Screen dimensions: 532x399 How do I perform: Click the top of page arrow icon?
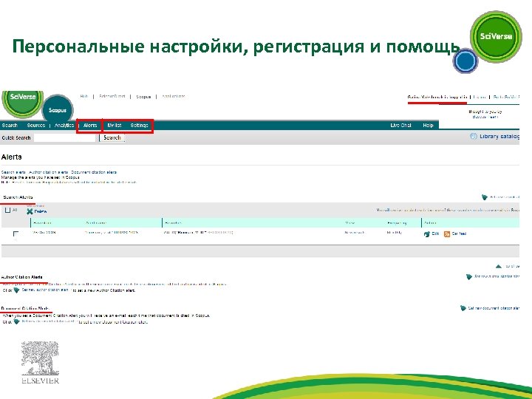pyautogui.click(x=499, y=266)
